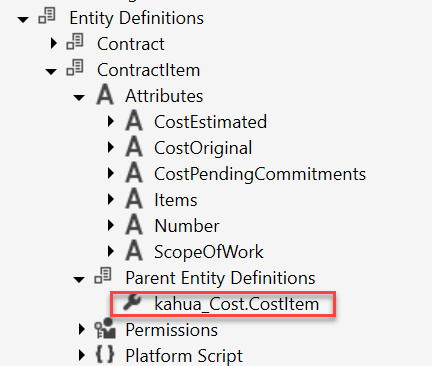
Task: Collapse the Entity Definitions tree node
Action: (23, 20)
